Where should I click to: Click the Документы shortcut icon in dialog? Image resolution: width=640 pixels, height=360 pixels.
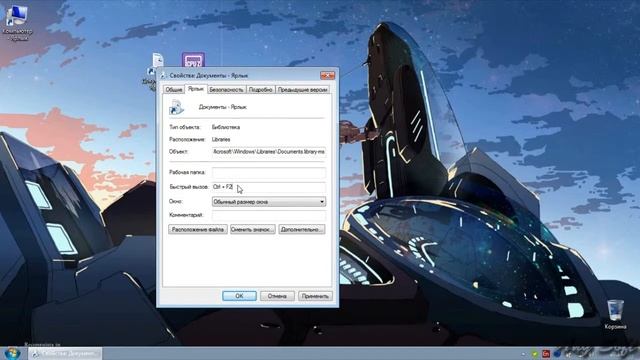click(176, 107)
